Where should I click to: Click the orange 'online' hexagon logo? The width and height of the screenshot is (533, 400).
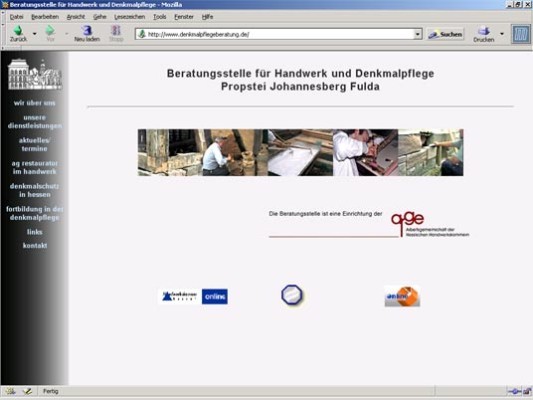tap(402, 296)
